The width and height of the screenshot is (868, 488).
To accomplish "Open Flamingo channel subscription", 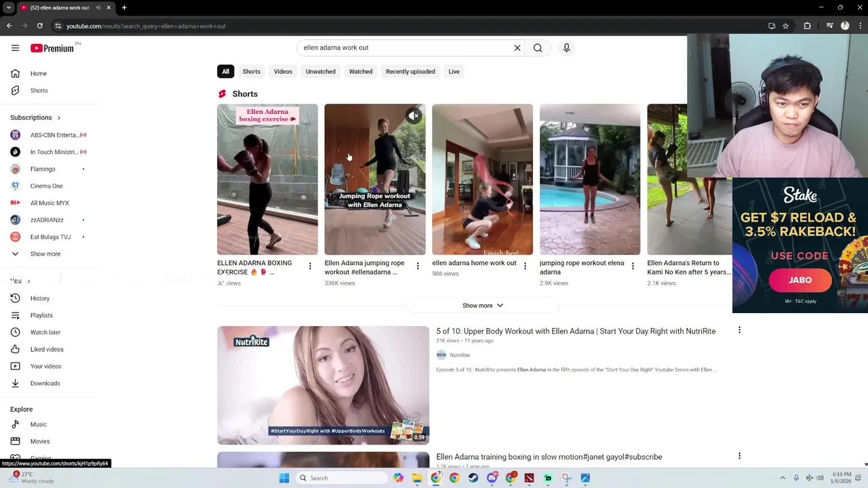I will [49, 169].
